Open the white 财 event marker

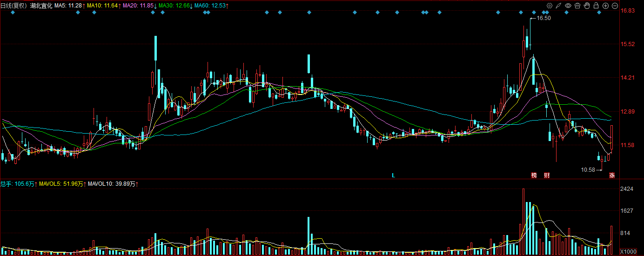(x=547, y=175)
